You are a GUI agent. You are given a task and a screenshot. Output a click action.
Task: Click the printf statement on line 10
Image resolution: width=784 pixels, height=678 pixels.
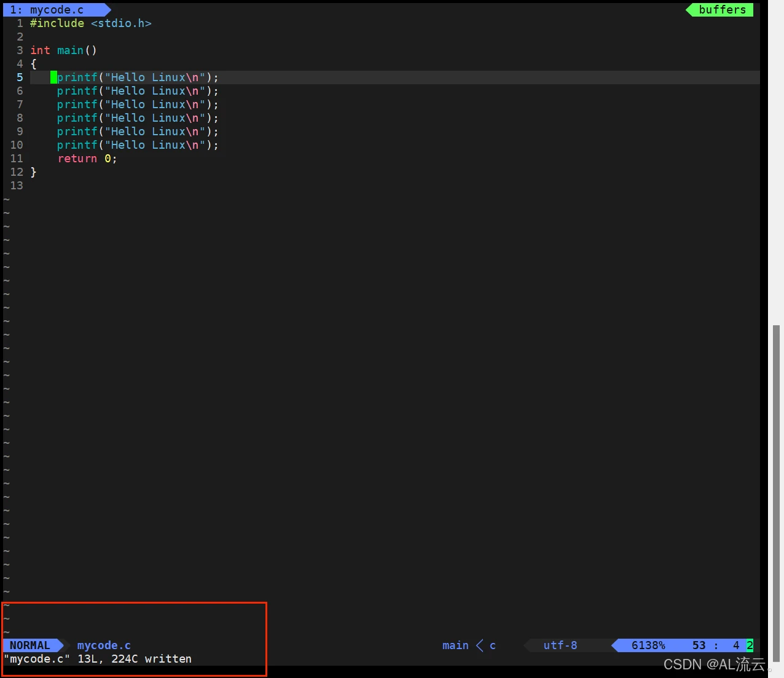click(x=138, y=145)
